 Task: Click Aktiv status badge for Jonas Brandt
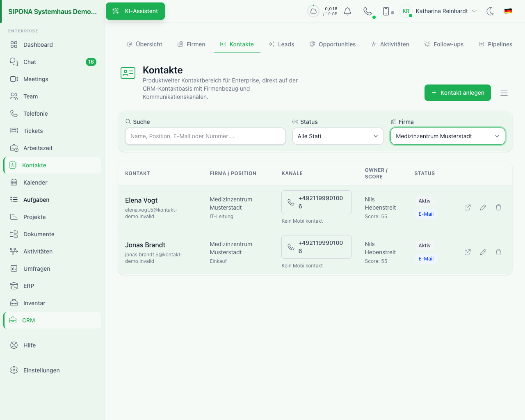pyautogui.click(x=425, y=246)
